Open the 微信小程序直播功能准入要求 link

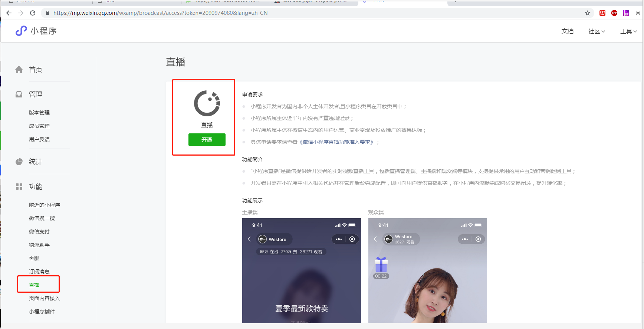(337, 142)
